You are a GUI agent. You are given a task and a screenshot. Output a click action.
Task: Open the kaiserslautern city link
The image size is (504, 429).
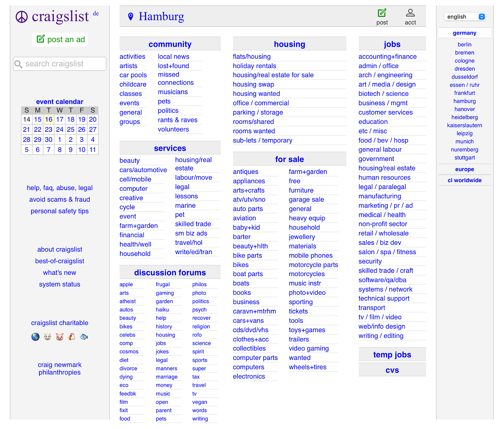tap(464, 125)
